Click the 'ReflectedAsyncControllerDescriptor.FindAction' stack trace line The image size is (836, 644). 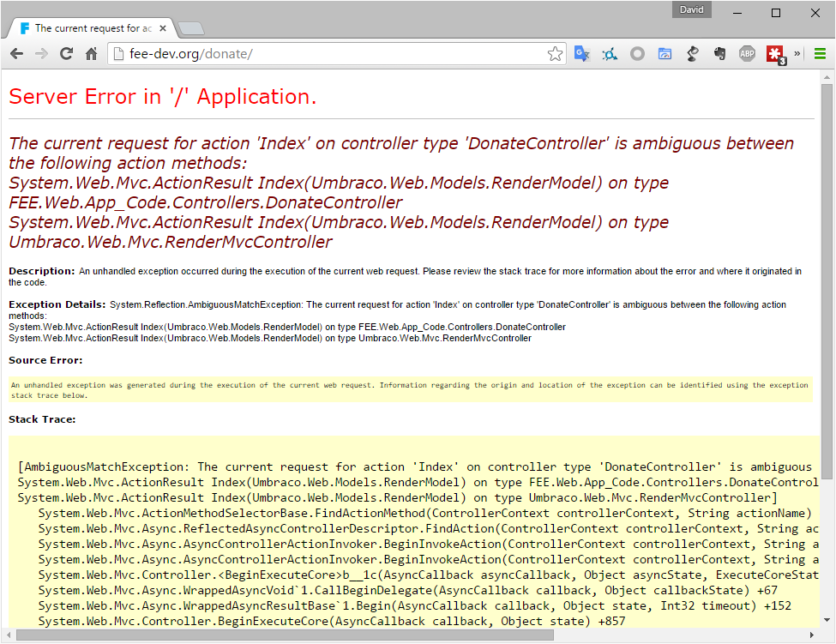point(428,529)
